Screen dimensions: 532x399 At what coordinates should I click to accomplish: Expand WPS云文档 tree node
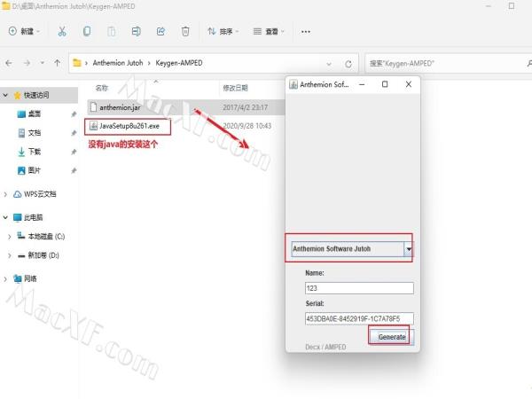pos(5,194)
